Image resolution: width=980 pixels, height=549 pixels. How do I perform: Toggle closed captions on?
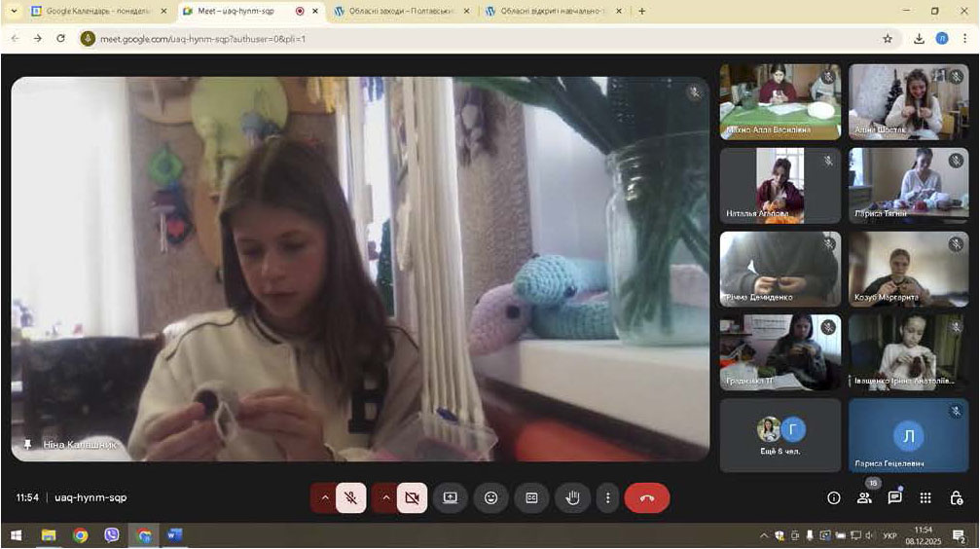point(531,497)
